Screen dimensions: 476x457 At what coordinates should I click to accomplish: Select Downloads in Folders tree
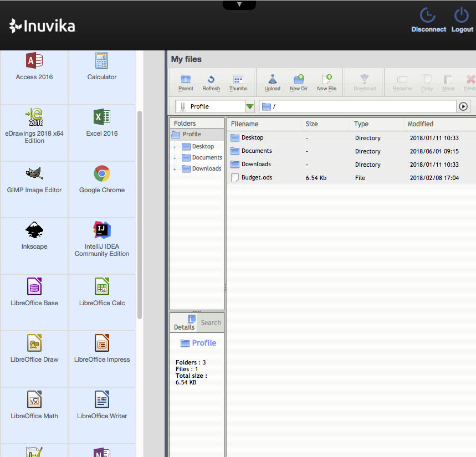(207, 169)
